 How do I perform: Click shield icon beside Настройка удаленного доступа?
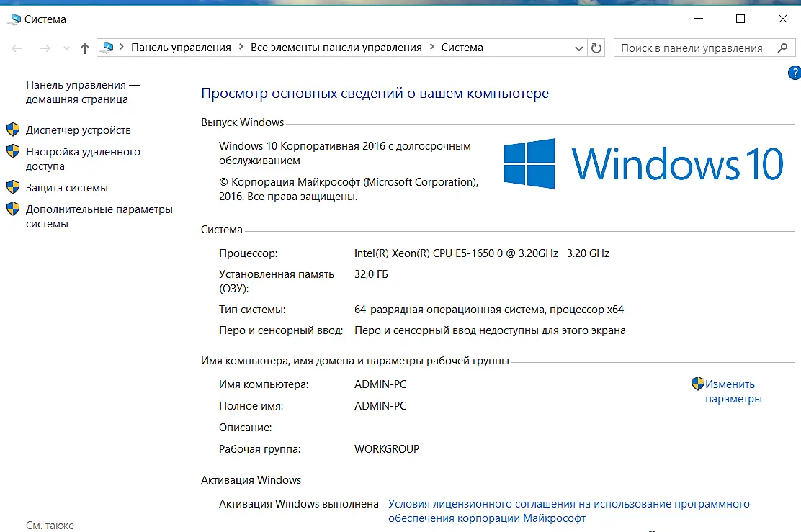coord(13,151)
